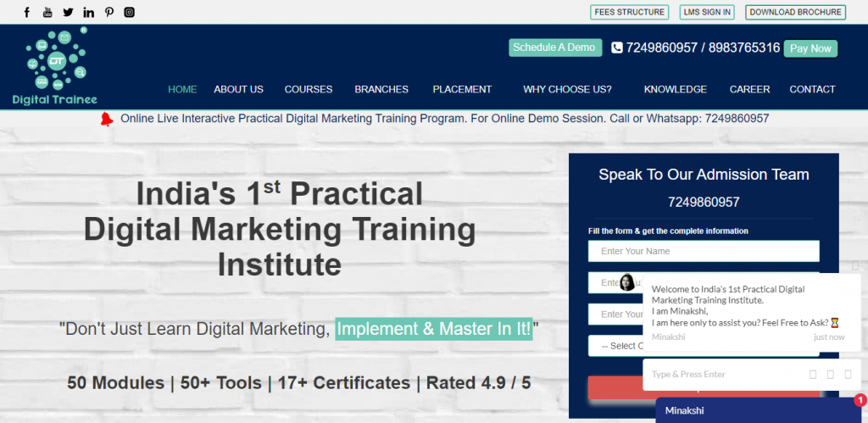868x423 pixels.
Task: Click the 7249860957 number under Admission Team
Action: (x=704, y=202)
